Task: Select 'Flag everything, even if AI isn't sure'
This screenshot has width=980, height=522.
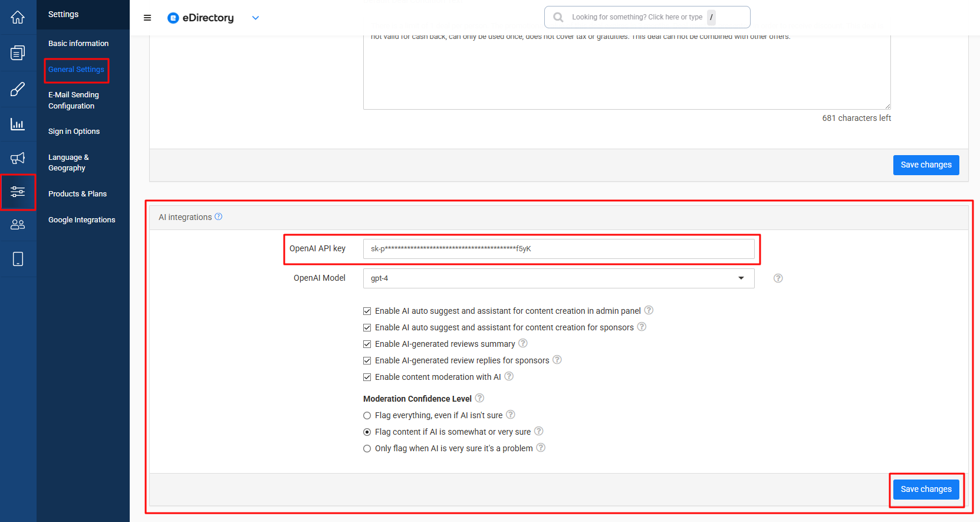Action: (367, 415)
